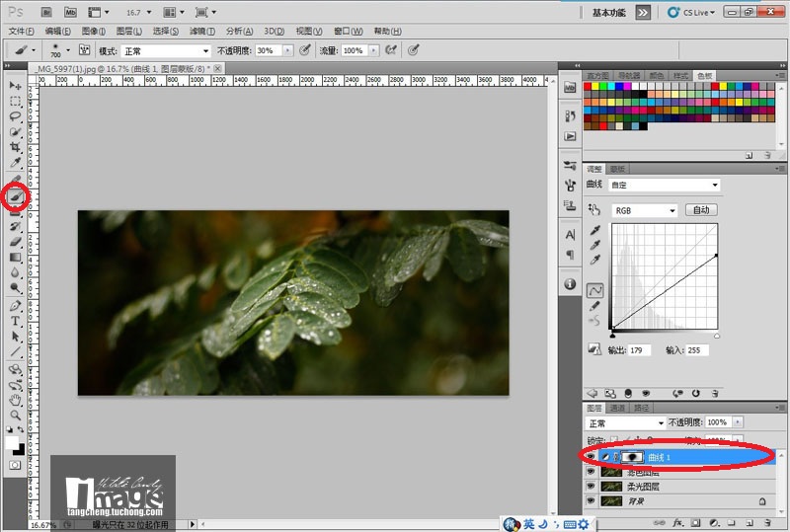The height and width of the screenshot is (532, 790).
Task: Pick the red swatch in 色板 panel
Action: point(590,88)
